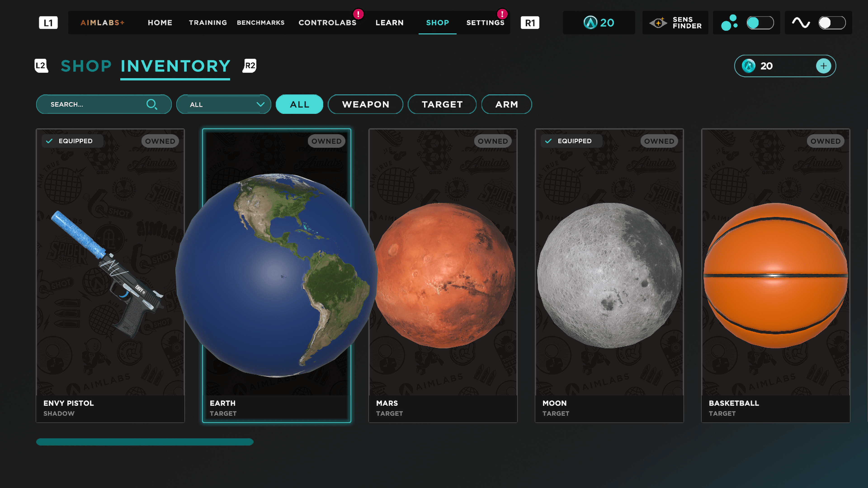Open the Sens Finder eye icon
The height and width of the screenshot is (488, 868).
(x=658, y=23)
